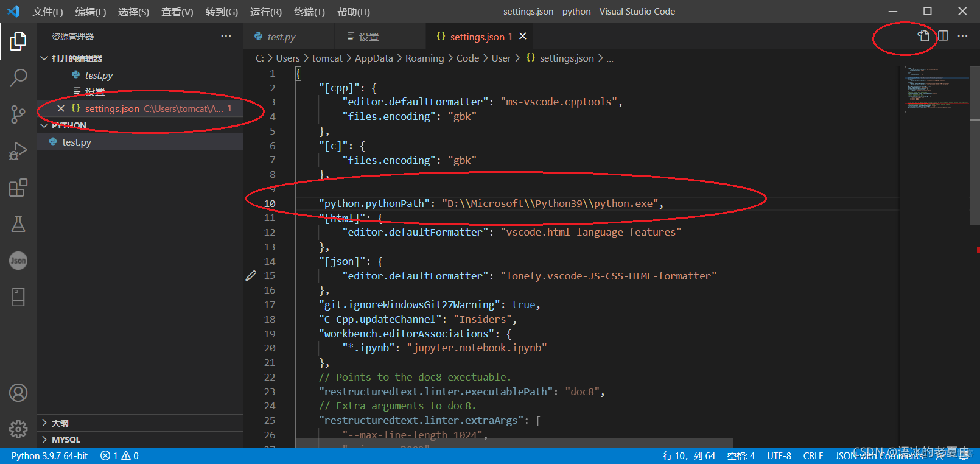Open the 终端(T) menu
Image resolution: width=980 pixels, height=464 pixels.
click(309, 12)
